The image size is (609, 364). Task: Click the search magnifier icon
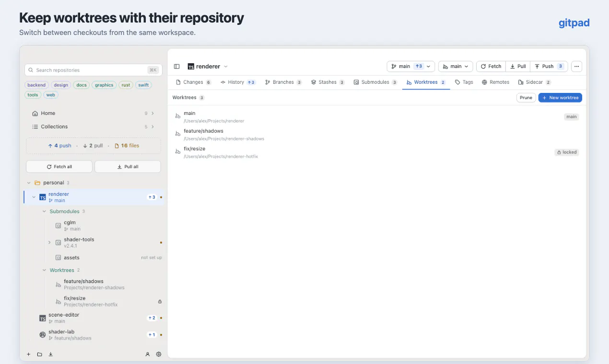pyautogui.click(x=31, y=70)
